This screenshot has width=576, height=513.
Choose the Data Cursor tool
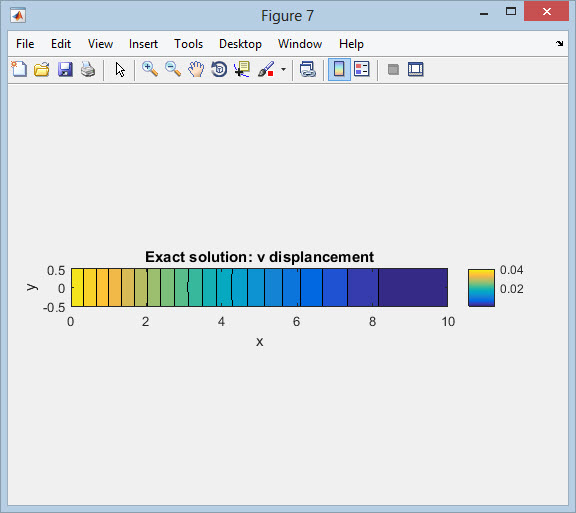(x=242, y=69)
